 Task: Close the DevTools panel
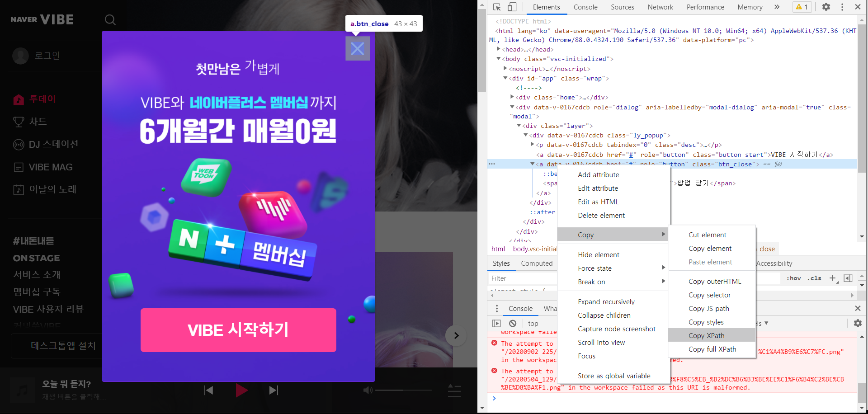coord(858,7)
